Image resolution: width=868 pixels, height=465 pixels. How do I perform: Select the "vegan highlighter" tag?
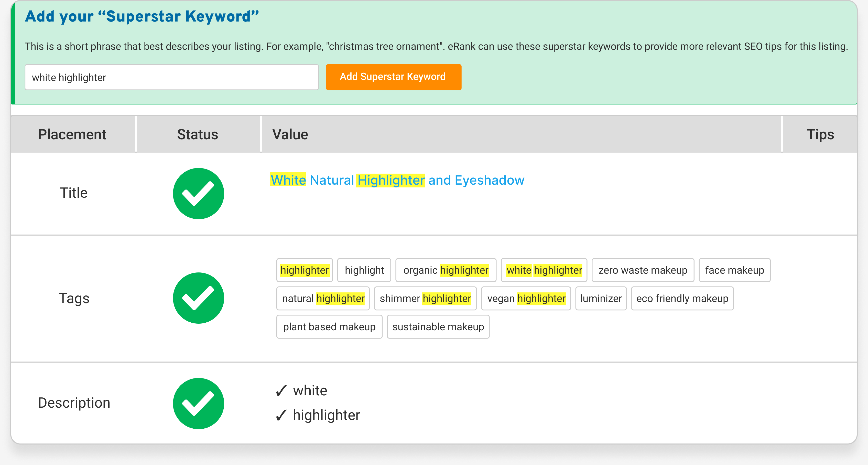[x=526, y=298]
